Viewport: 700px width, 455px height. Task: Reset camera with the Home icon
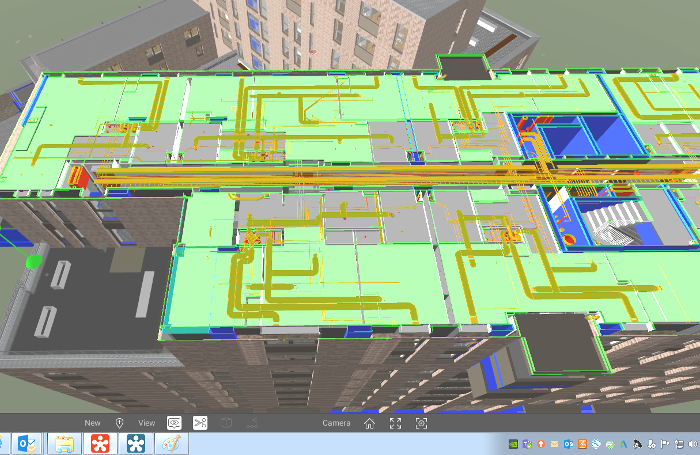tap(369, 423)
